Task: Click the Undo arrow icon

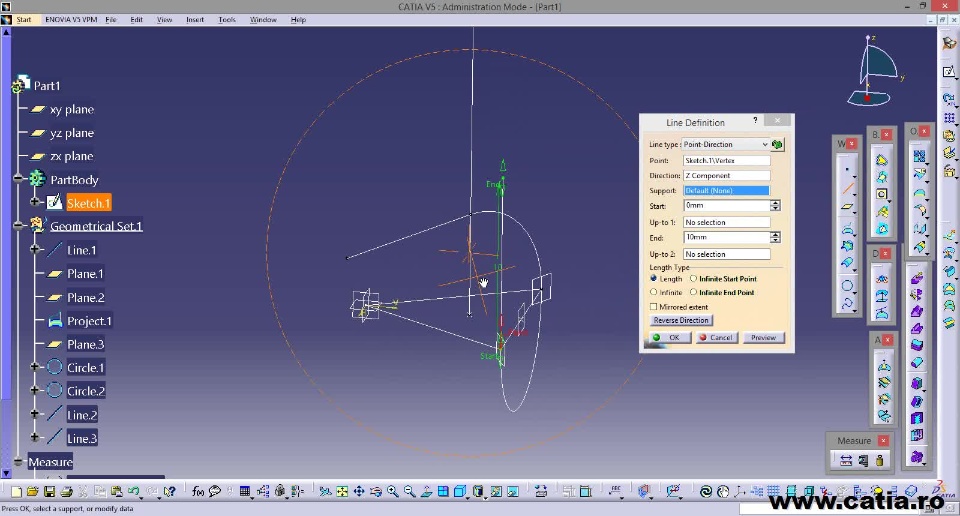Action: tap(133, 492)
